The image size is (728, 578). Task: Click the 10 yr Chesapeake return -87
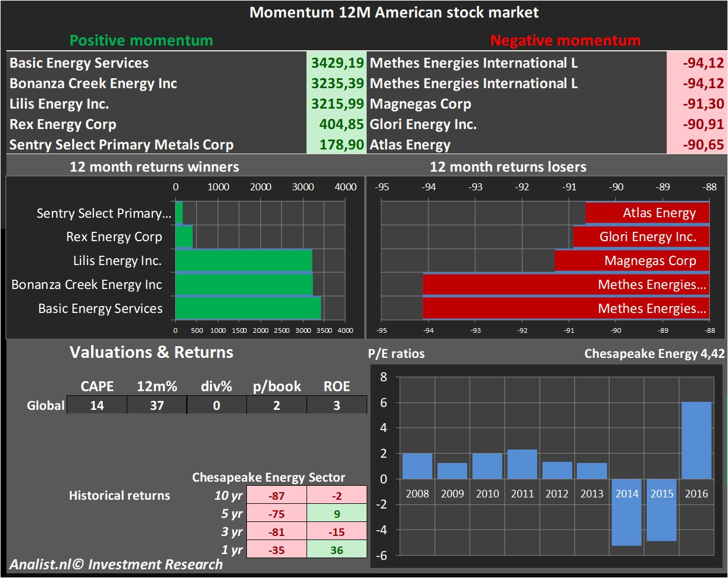tap(277, 496)
